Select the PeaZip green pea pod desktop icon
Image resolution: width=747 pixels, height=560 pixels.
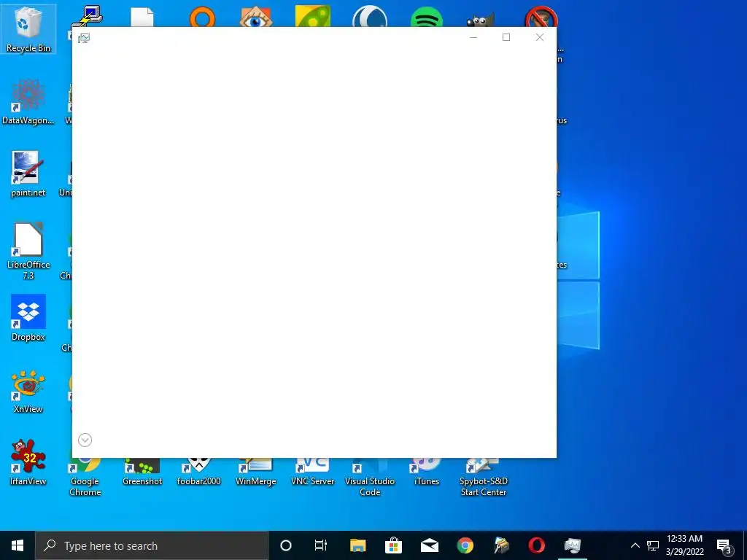coord(312,16)
